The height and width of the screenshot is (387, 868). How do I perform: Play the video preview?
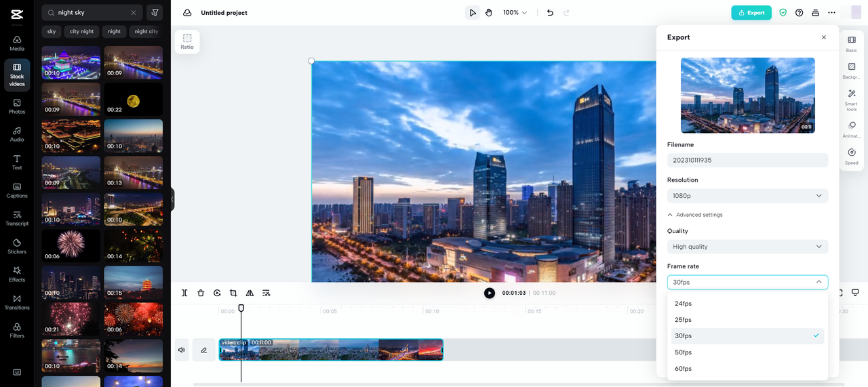[490, 293]
